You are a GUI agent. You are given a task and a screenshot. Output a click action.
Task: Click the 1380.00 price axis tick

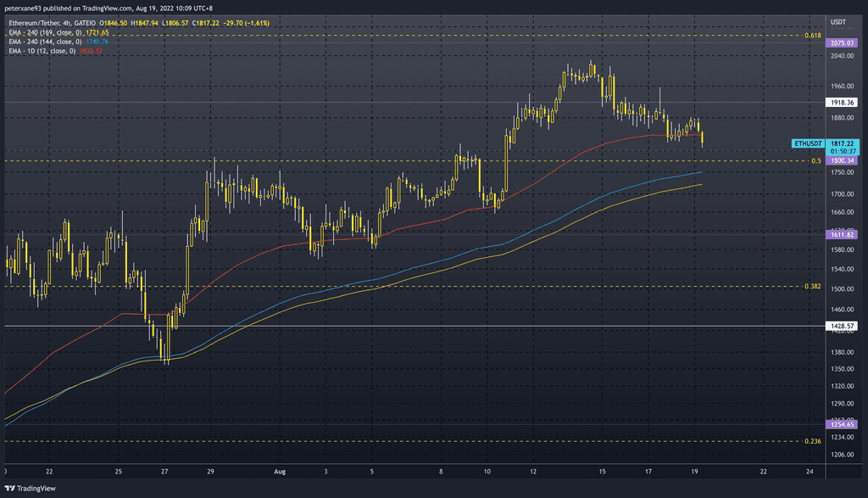pos(843,352)
